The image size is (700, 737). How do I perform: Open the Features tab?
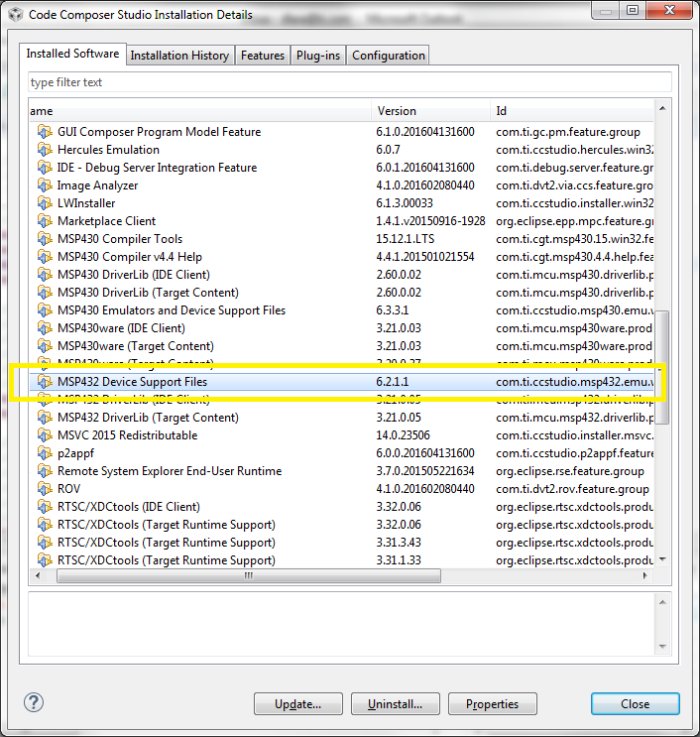pos(263,56)
